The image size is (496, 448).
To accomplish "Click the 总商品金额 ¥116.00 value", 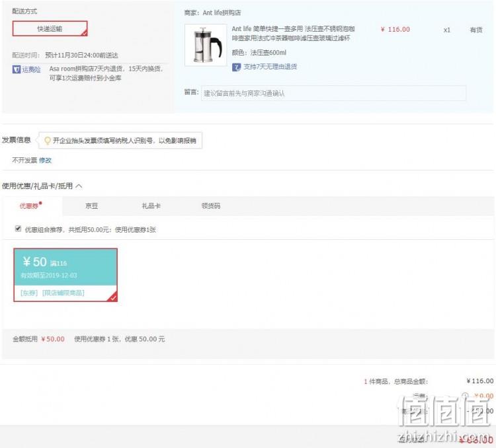I will point(480,381).
